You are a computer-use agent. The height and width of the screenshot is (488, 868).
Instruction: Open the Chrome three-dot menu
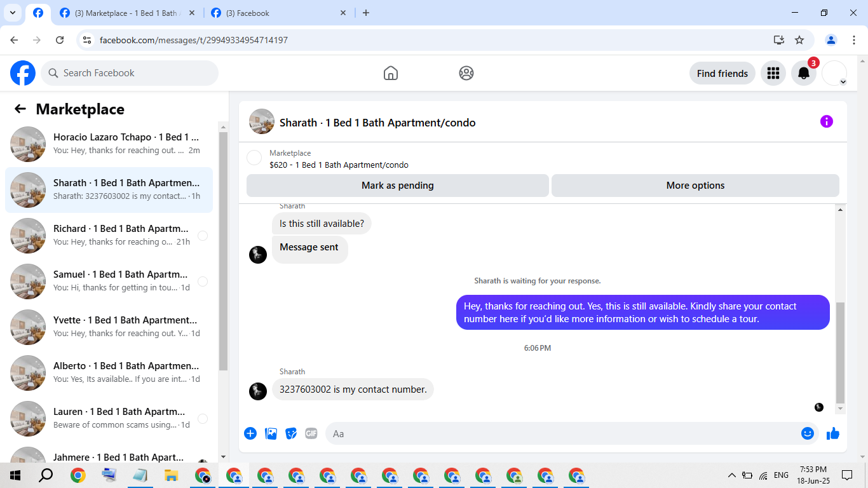[854, 40]
